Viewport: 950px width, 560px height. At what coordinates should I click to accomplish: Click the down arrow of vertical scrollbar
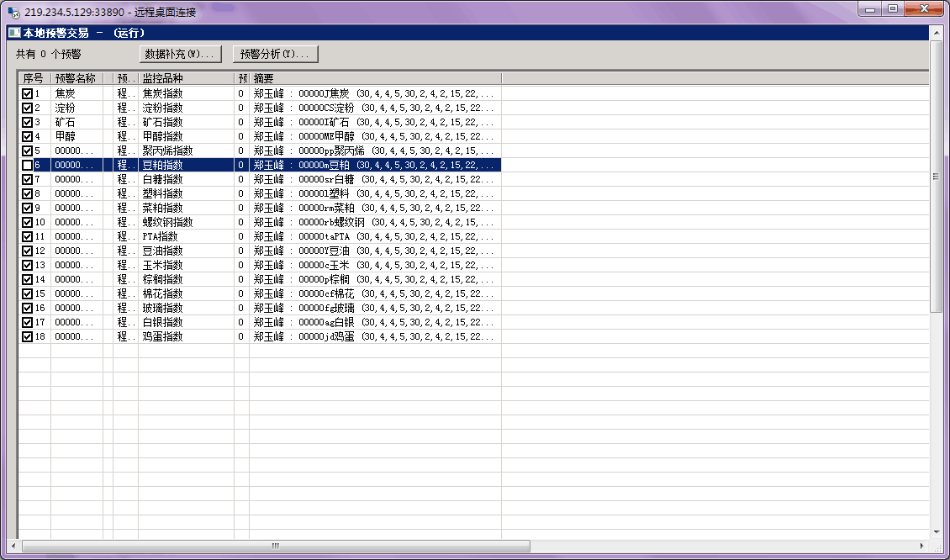point(936,532)
